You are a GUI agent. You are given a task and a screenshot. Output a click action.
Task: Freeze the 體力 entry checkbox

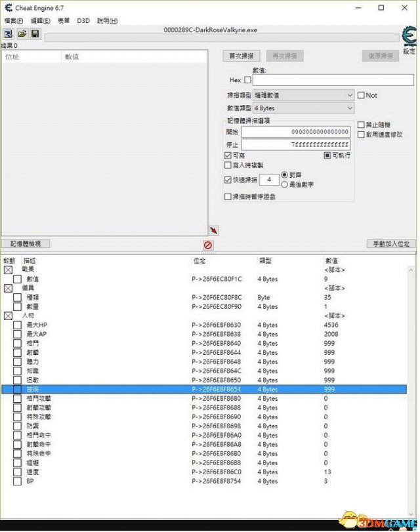coord(17,361)
